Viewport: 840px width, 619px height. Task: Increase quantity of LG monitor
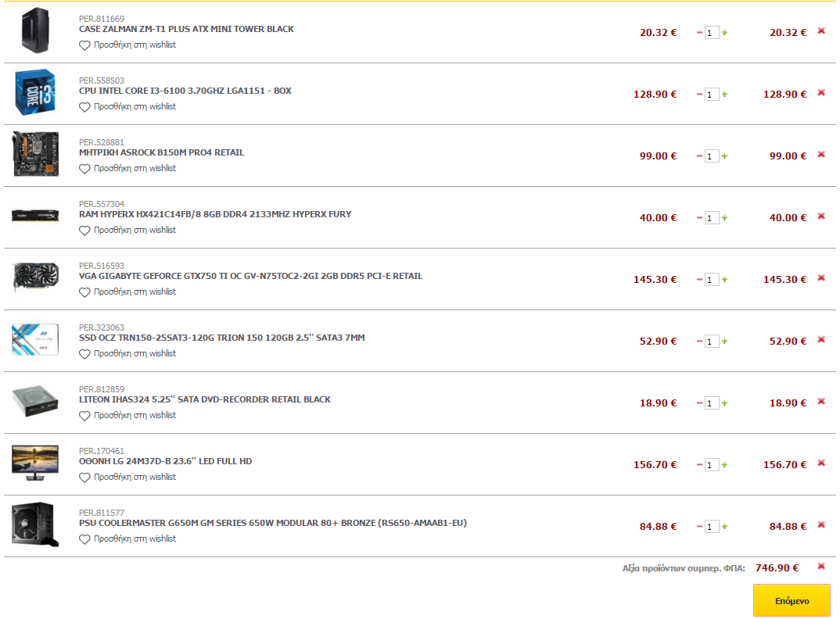[725, 465]
